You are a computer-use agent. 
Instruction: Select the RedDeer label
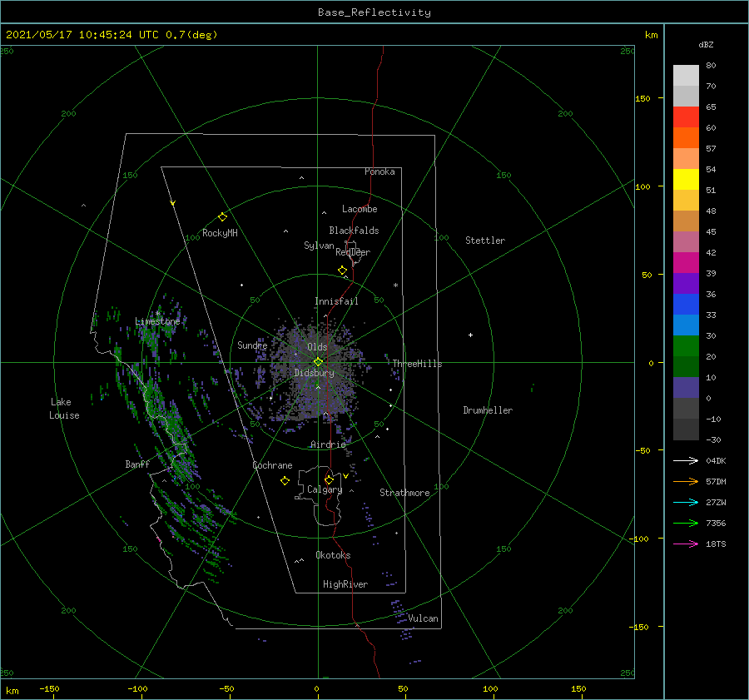pyautogui.click(x=353, y=252)
